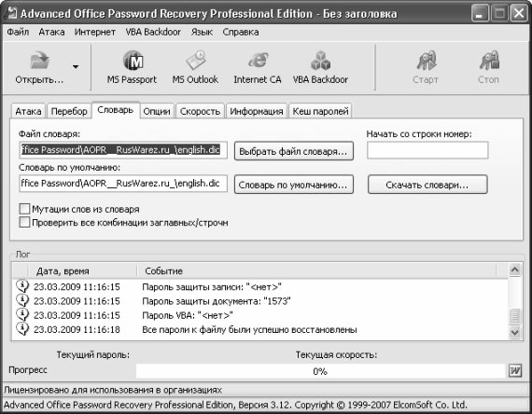Click the log scrollbar up arrow
Viewport: 532px width, 414px height.
pos(514,269)
